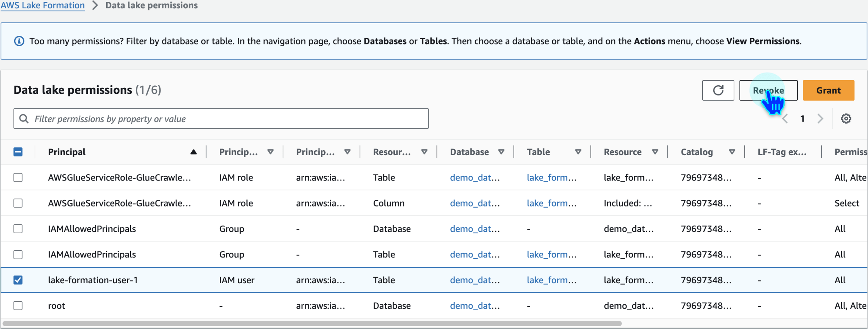Click the horizontal scrollbar at bottom
This screenshot has height=329, width=868.
click(311, 324)
